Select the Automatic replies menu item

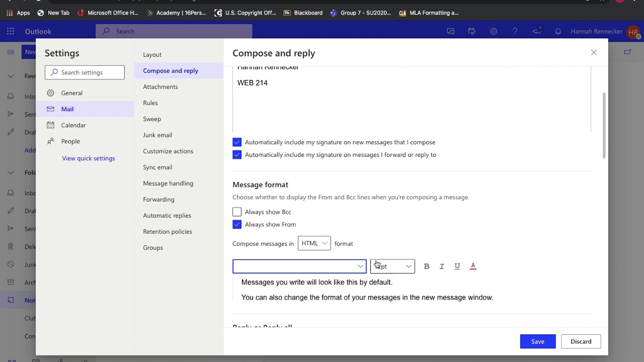coord(167,216)
